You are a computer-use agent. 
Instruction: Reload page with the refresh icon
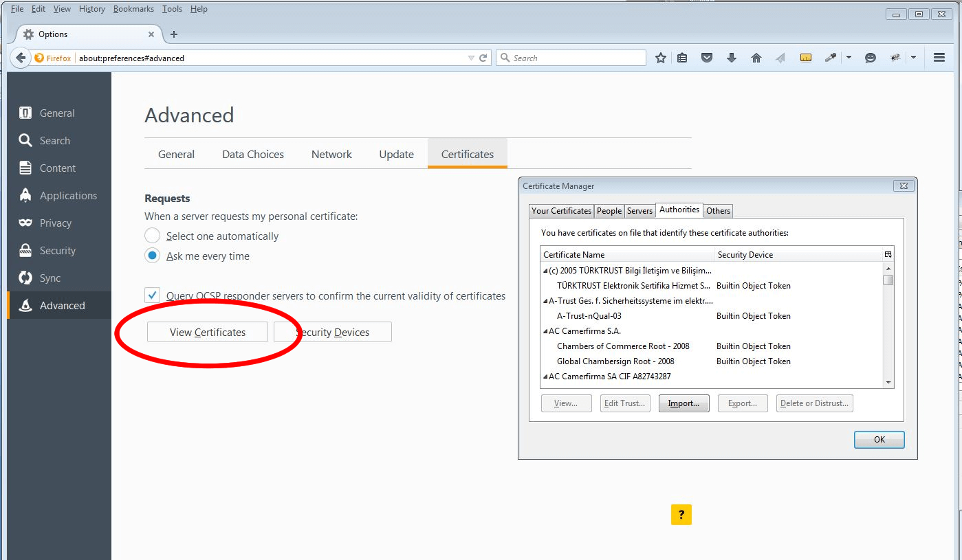483,58
